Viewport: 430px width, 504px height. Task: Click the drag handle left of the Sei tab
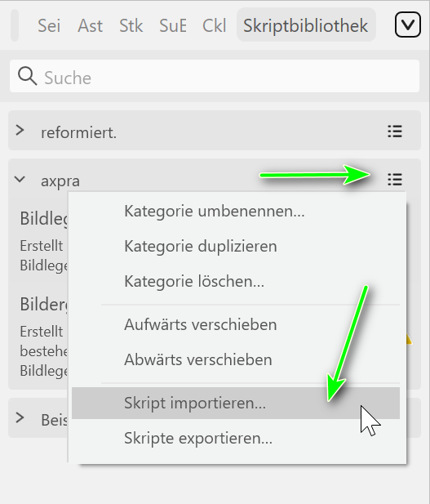click(15, 25)
